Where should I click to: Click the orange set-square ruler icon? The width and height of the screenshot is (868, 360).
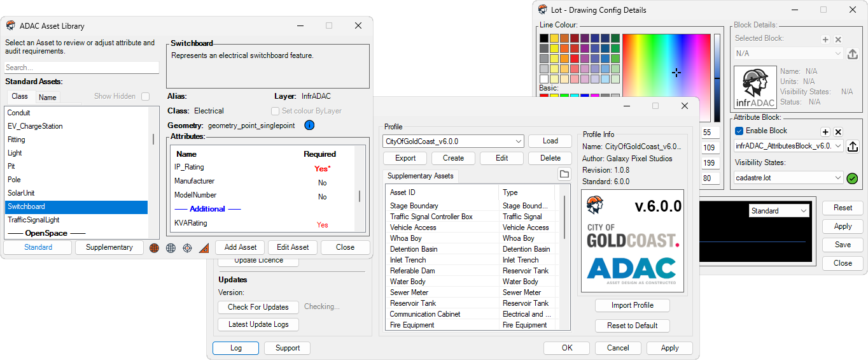204,248
